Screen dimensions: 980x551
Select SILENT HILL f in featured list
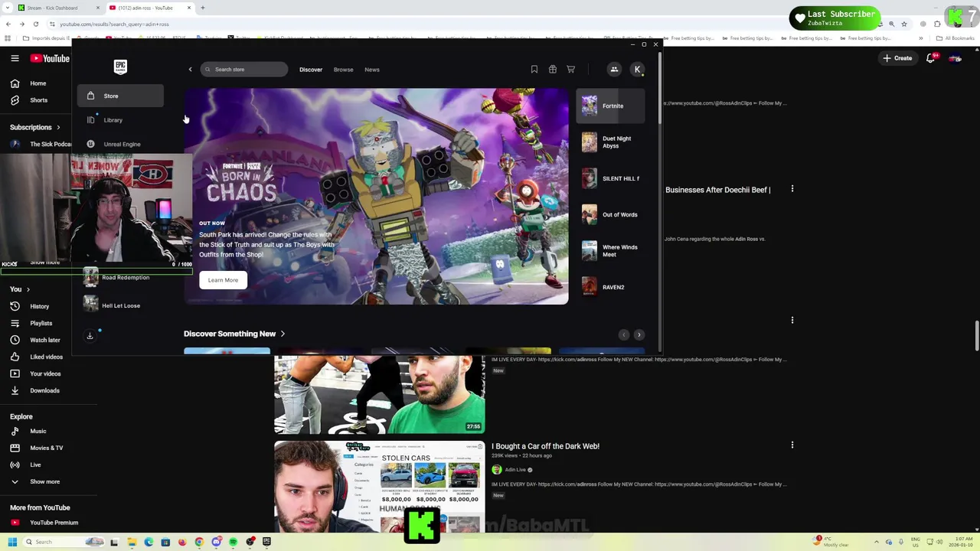(x=610, y=178)
